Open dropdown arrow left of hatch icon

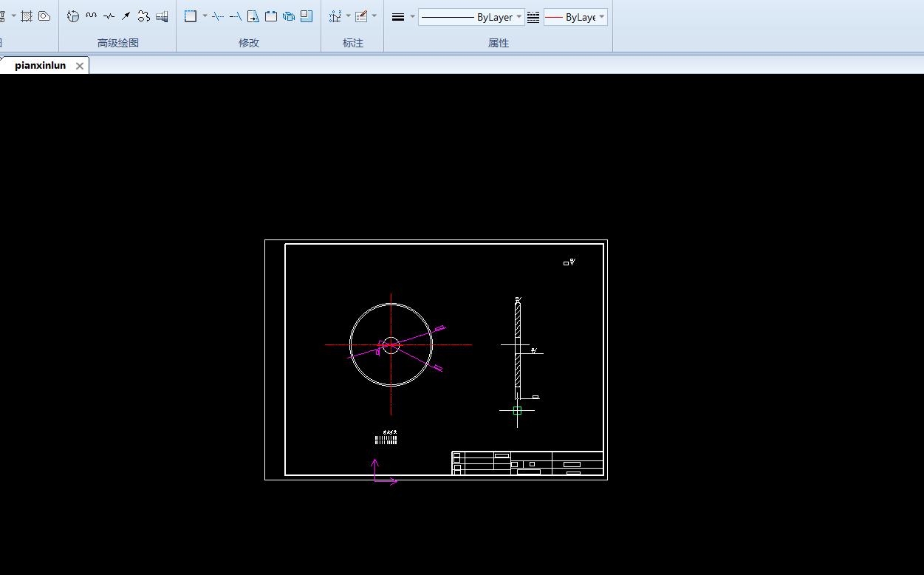(13, 16)
